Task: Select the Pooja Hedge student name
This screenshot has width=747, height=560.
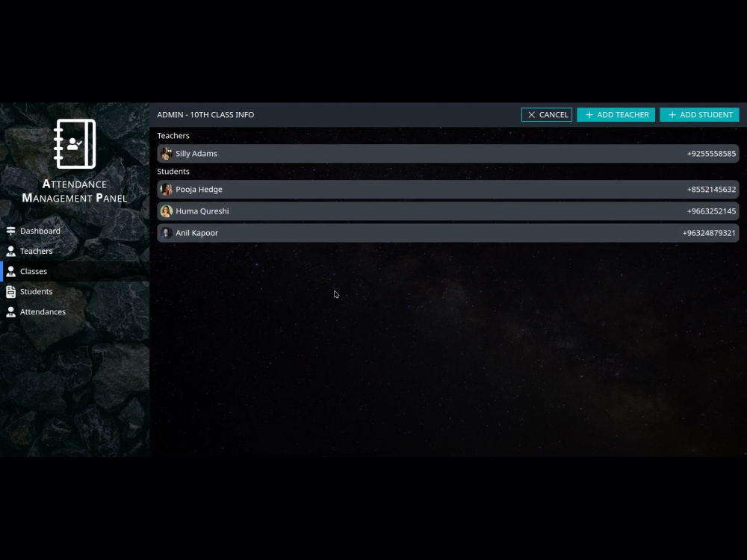Action: 199,190
